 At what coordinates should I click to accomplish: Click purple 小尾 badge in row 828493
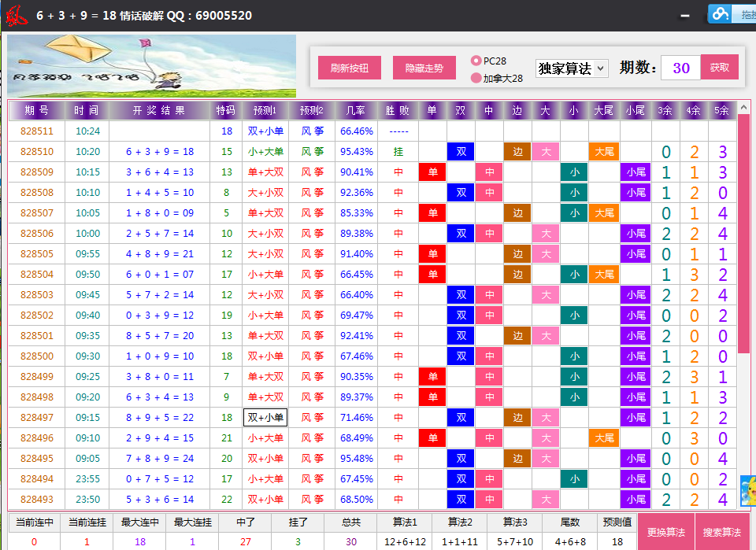pos(635,500)
